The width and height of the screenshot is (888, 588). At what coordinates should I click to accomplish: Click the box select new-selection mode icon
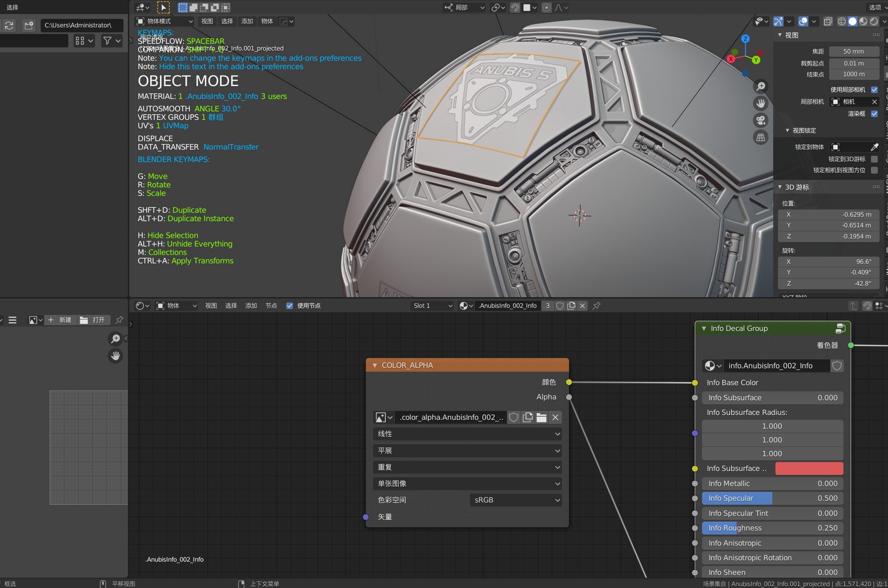[183, 8]
